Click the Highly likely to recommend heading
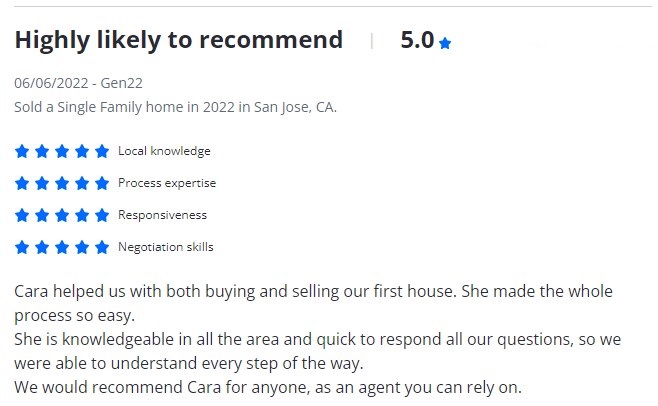 click(178, 40)
